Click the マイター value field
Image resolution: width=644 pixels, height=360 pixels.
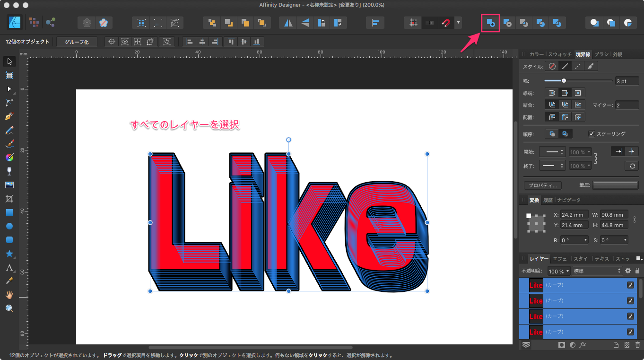click(x=627, y=105)
